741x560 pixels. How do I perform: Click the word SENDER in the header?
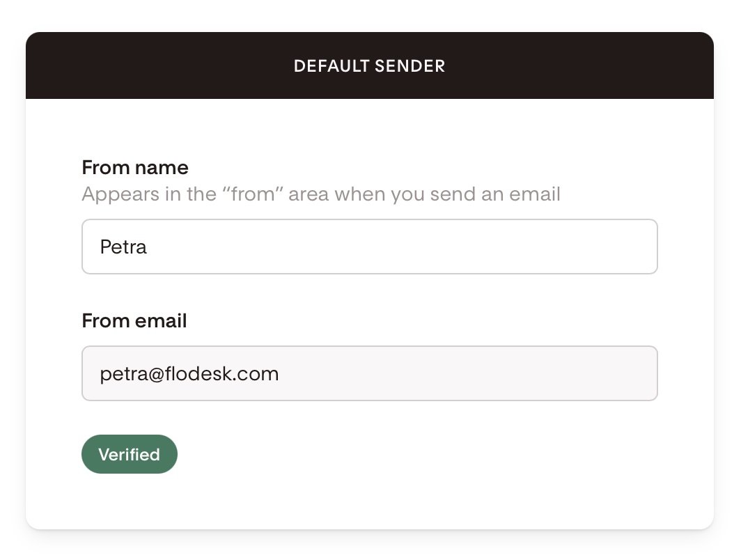coord(409,66)
